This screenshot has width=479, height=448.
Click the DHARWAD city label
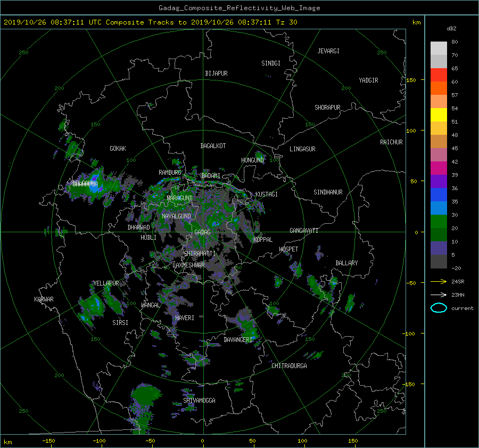(138, 227)
